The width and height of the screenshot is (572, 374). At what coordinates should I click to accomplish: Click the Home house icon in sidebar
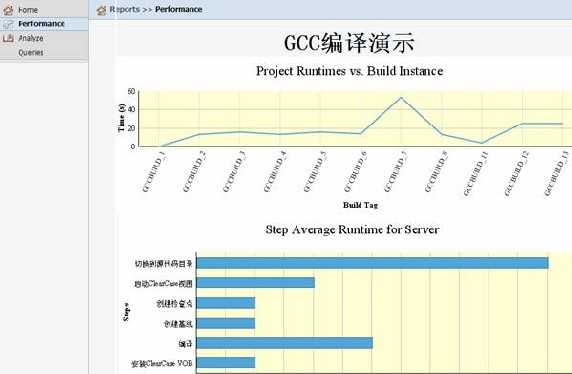tap(8, 9)
